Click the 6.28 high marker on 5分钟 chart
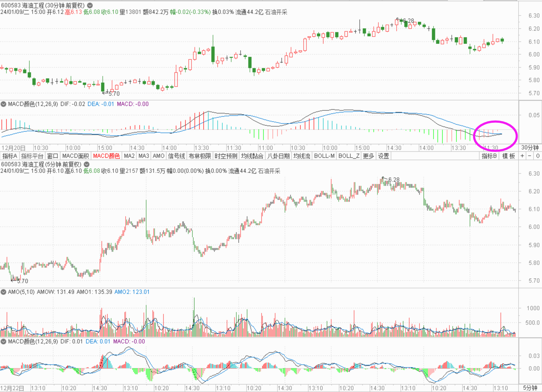This screenshot has width=542, height=392. click(x=394, y=179)
